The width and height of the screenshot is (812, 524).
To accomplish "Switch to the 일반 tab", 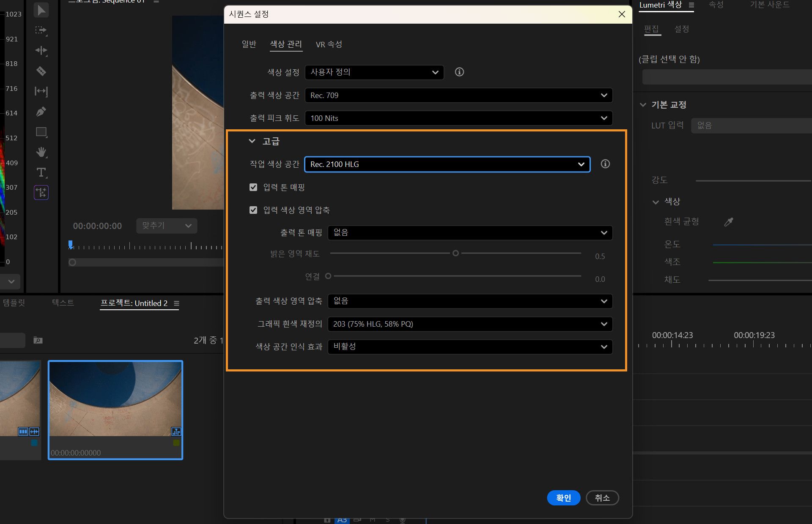I will (249, 44).
